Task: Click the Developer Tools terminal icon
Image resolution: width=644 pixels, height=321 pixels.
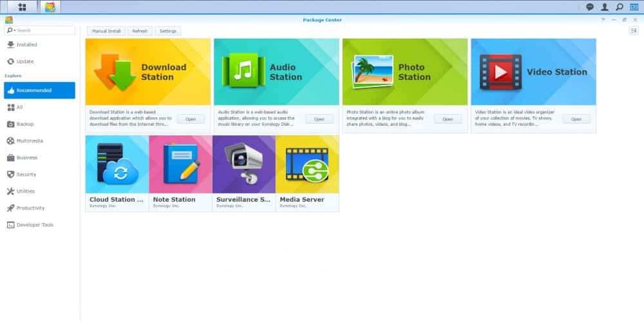Action: click(x=11, y=225)
